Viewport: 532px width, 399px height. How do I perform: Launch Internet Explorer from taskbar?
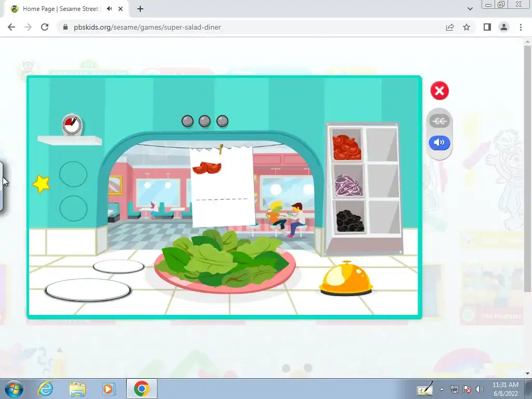[x=46, y=389]
